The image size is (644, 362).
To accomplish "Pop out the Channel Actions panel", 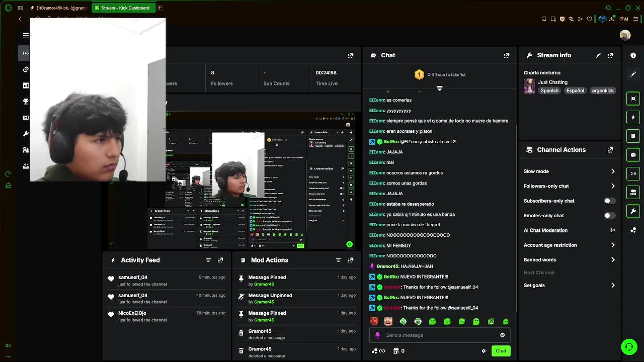I will [x=610, y=150].
